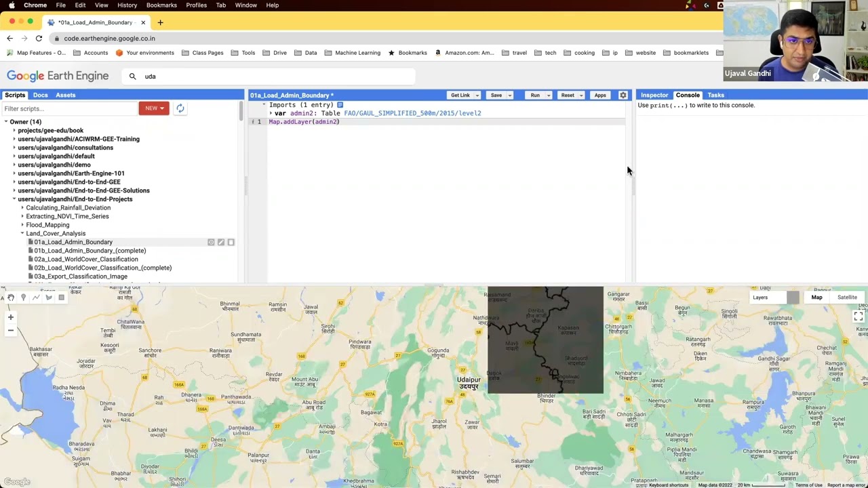The width and height of the screenshot is (868, 488).
Task: Zoom in on the map
Action: 10,317
